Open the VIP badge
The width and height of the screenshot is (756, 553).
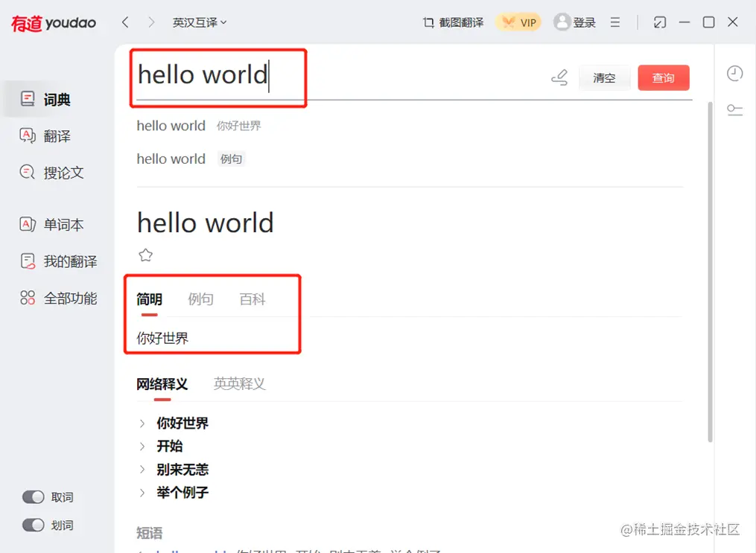coord(519,22)
